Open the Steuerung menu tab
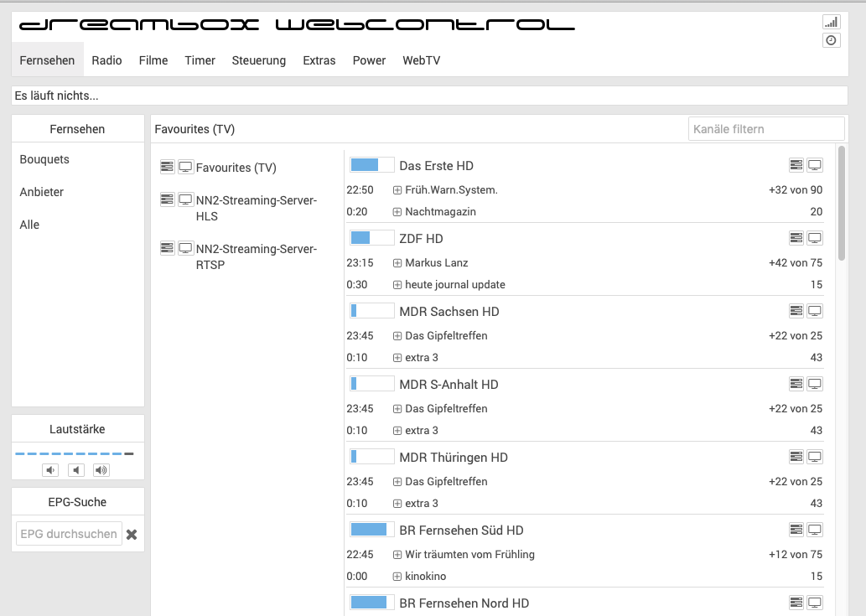The height and width of the screenshot is (616, 866). tap(259, 60)
